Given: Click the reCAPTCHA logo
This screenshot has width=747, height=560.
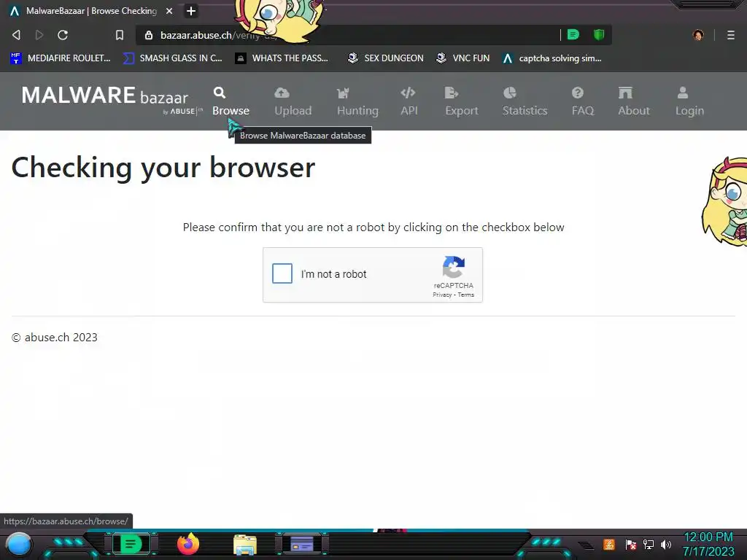Looking at the screenshot, I should (454, 267).
